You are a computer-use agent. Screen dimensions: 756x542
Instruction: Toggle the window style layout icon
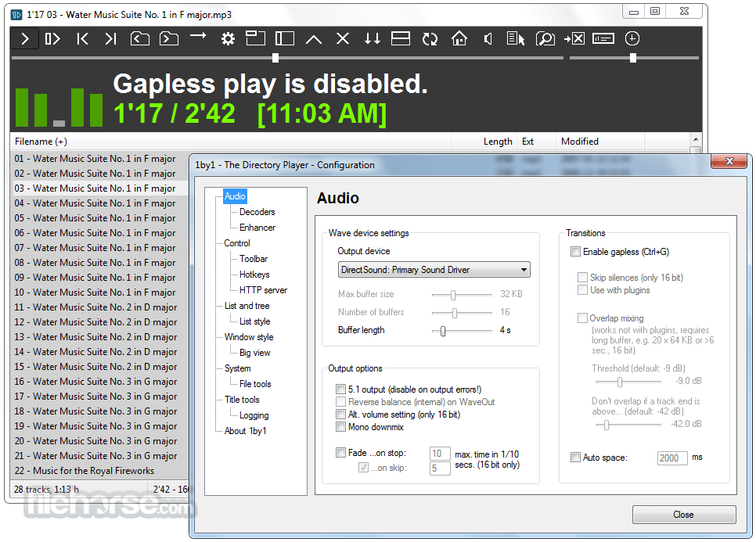pyautogui.click(x=256, y=38)
